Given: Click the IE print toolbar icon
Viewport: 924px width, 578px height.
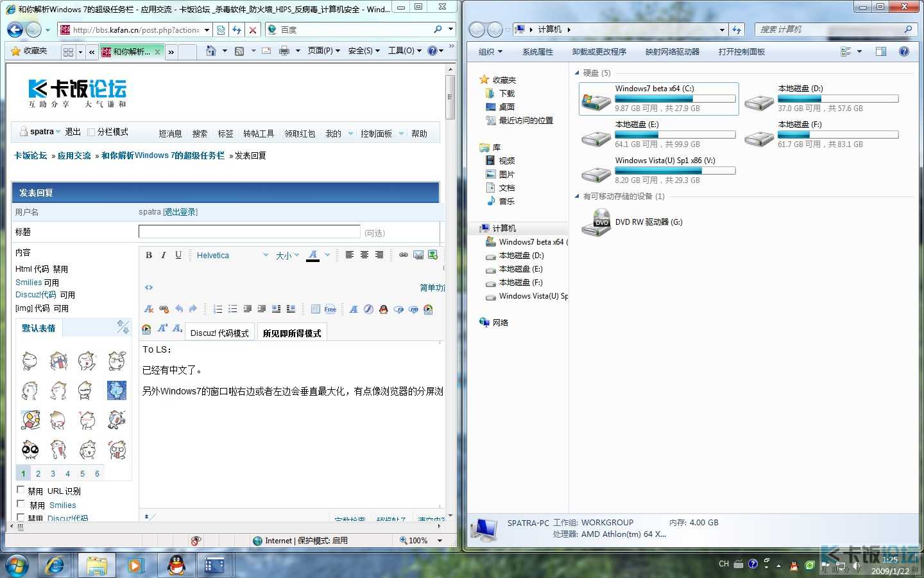Looking at the screenshot, I should 284,51.
